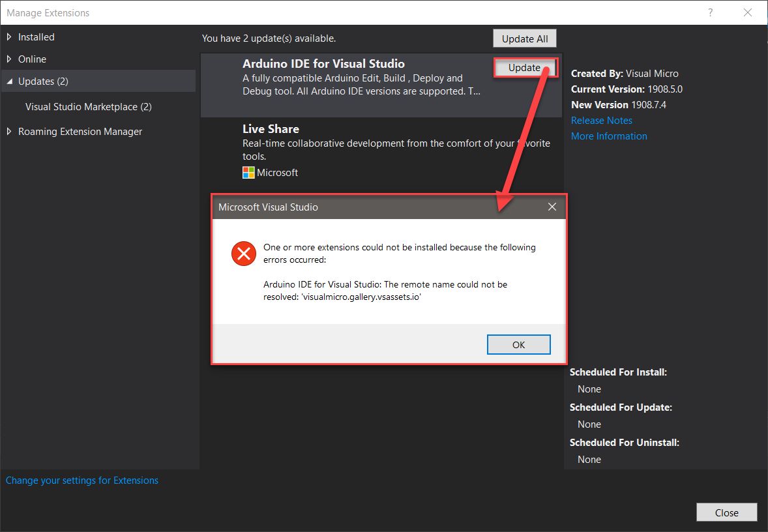Select Roaming Extension Manager label

[80, 131]
